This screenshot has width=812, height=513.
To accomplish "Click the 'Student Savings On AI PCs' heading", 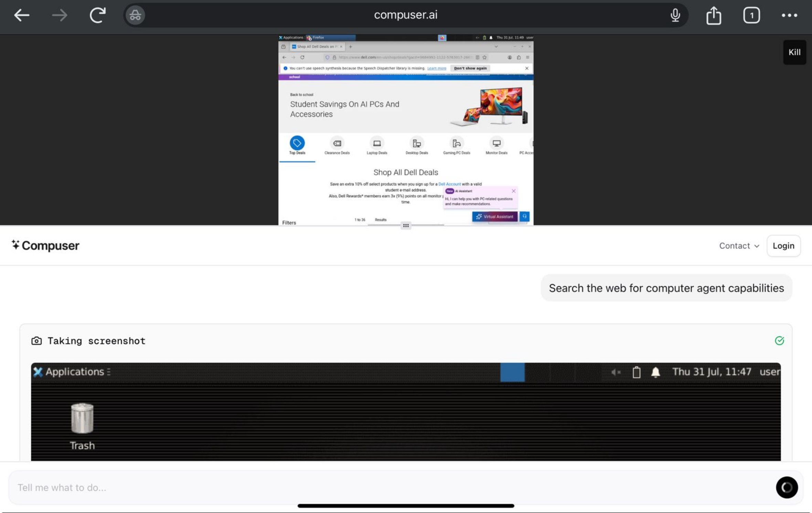I will (344, 109).
